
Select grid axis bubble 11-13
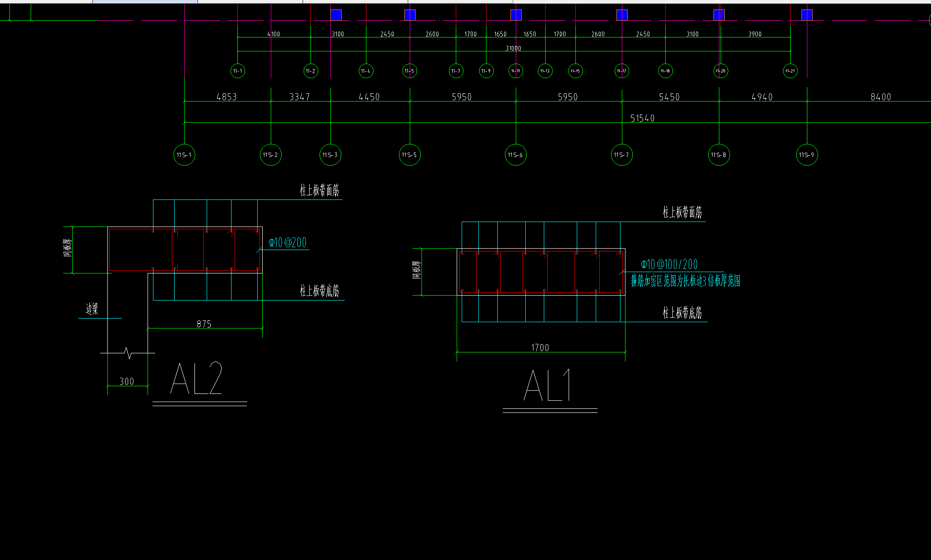545,71
